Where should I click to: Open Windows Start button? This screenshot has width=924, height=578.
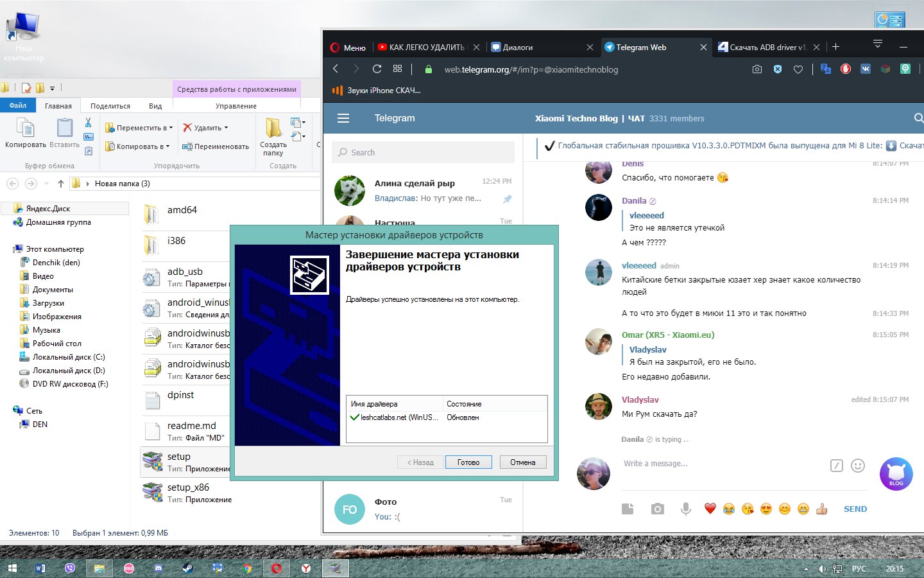pyautogui.click(x=13, y=568)
